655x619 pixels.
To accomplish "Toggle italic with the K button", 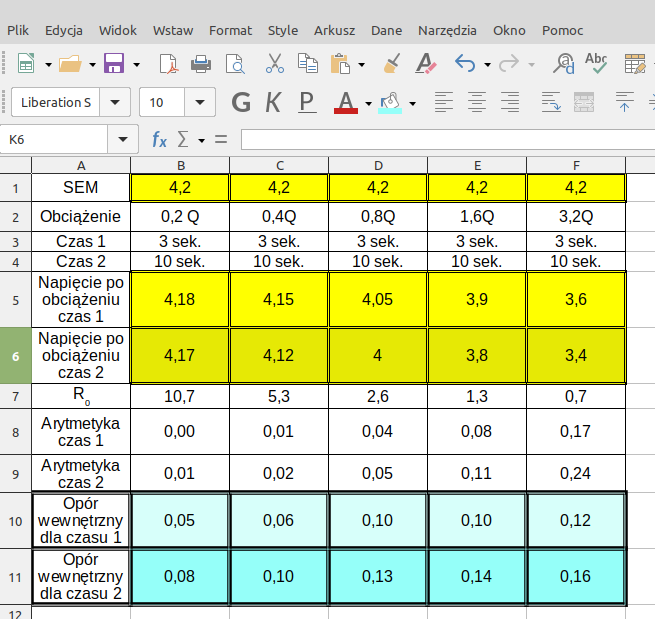I will click(273, 102).
